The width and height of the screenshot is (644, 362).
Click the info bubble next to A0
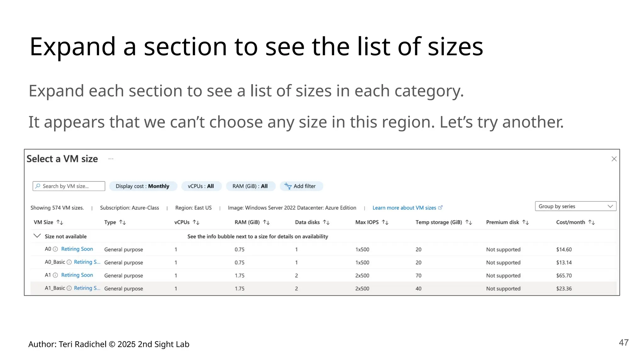55,249
